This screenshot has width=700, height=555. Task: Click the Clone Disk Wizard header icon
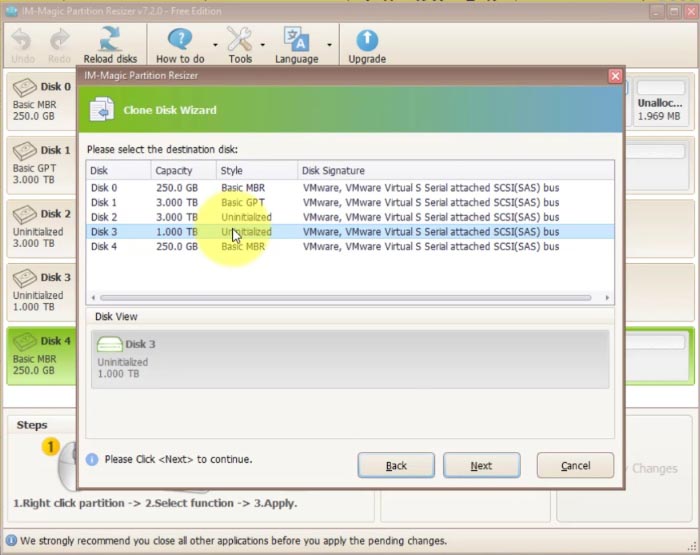click(102, 109)
